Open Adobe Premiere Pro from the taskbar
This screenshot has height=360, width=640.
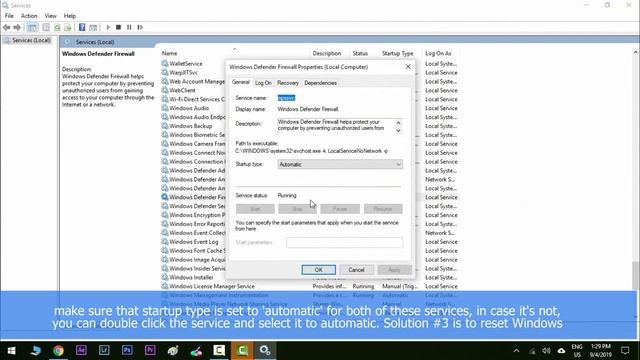click(150, 351)
